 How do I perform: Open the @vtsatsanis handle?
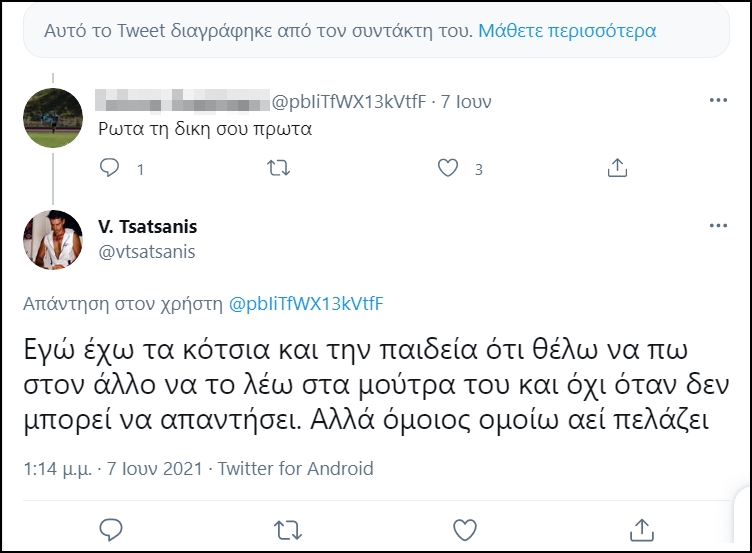[x=147, y=252]
